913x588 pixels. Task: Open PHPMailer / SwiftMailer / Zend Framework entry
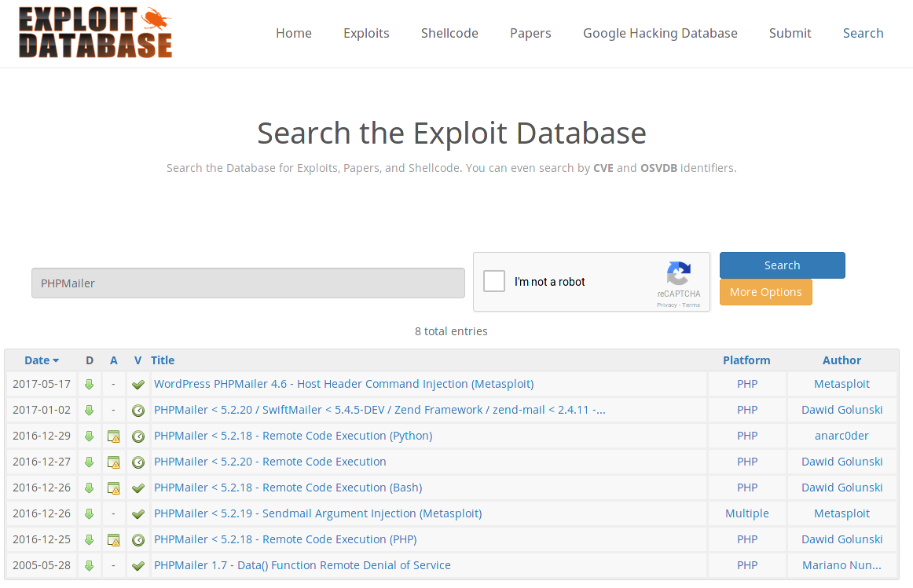pos(379,410)
